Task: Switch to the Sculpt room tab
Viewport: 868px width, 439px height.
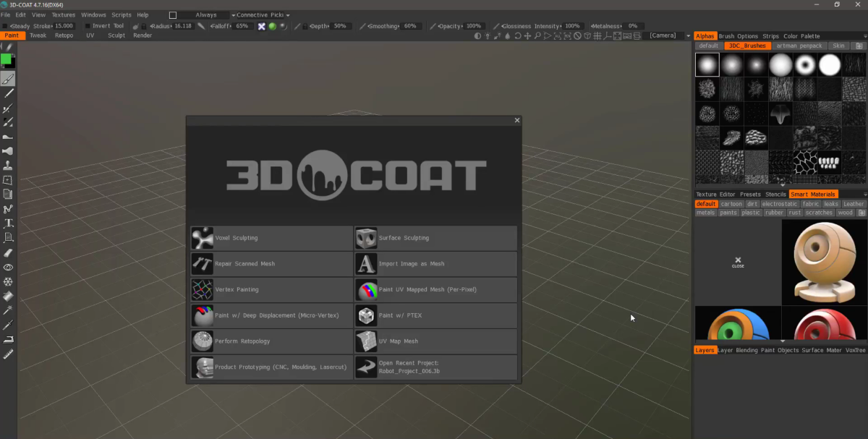Action: (x=116, y=35)
